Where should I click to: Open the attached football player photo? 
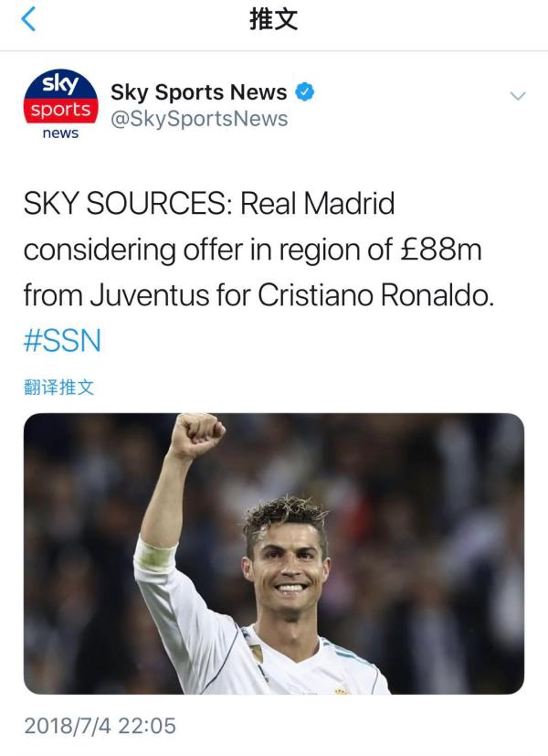(273, 553)
